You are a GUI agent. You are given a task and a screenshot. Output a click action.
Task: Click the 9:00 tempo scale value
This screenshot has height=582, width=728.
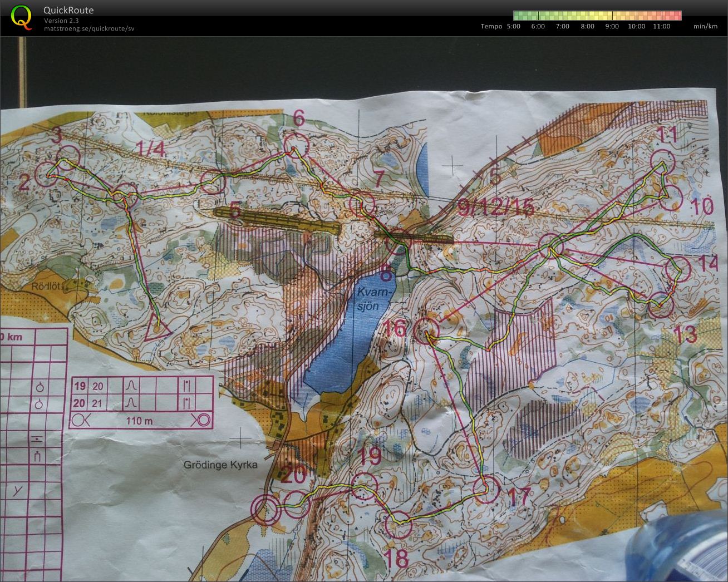(612, 26)
